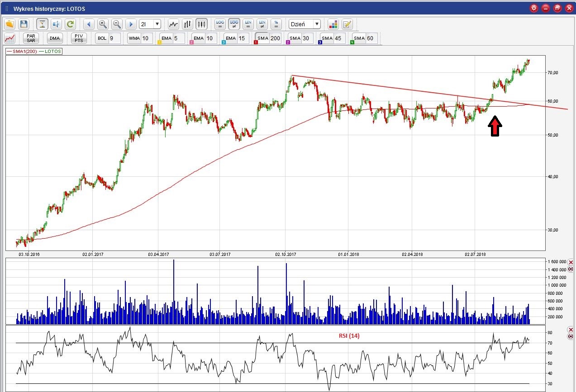This screenshot has width=576, height=392.
Task: Click the BOL period value field
Action: click(114, 38)
